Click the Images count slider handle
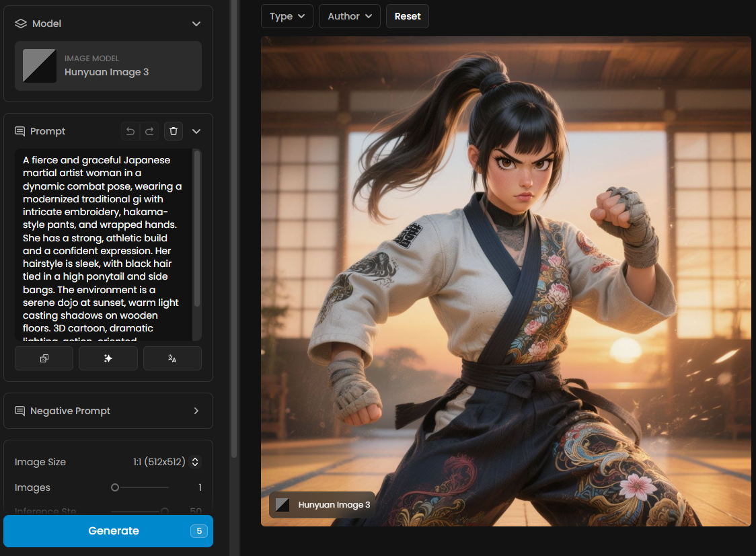 point(115,487)
